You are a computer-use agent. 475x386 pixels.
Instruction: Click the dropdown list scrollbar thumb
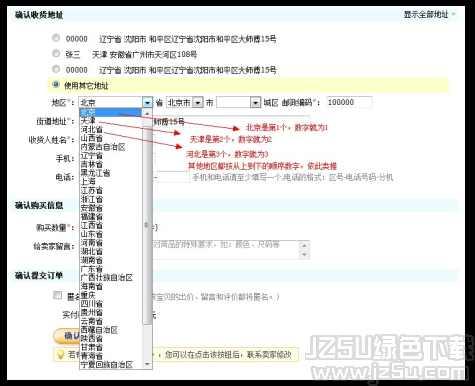pyautogui.click(x=147, y=225)
